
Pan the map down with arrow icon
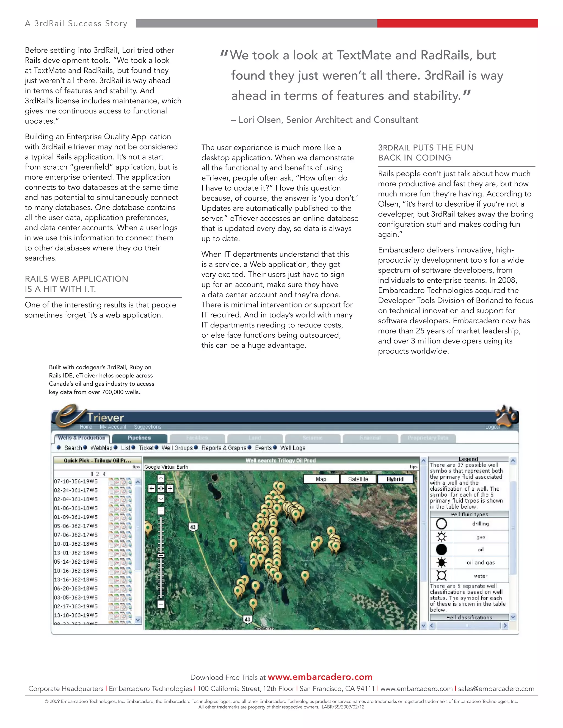coord(161,498)
